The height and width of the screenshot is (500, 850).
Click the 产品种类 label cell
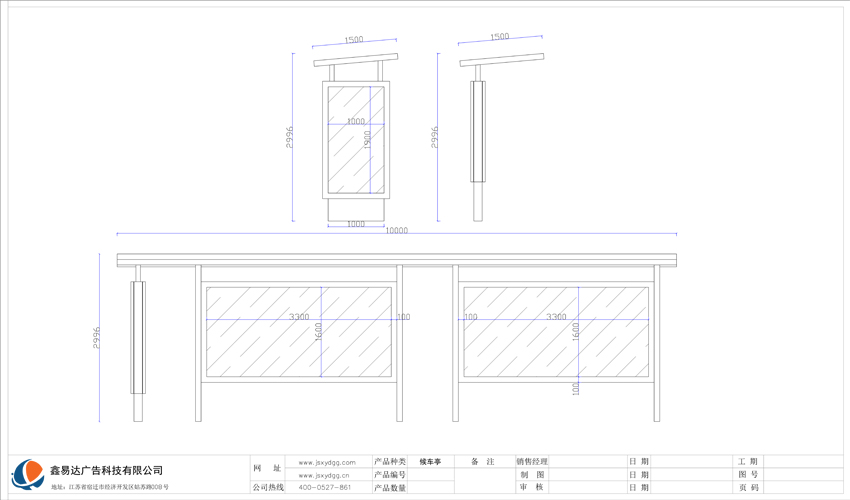[390, 461]
